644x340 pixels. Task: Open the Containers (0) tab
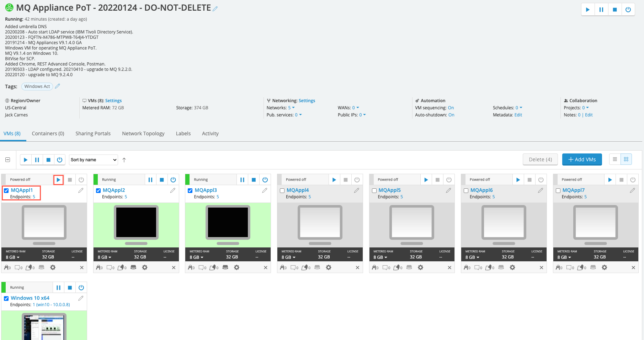point(48,134)
